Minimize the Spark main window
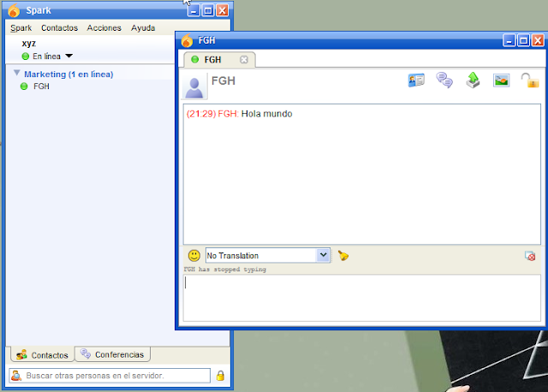 [194, 10]
